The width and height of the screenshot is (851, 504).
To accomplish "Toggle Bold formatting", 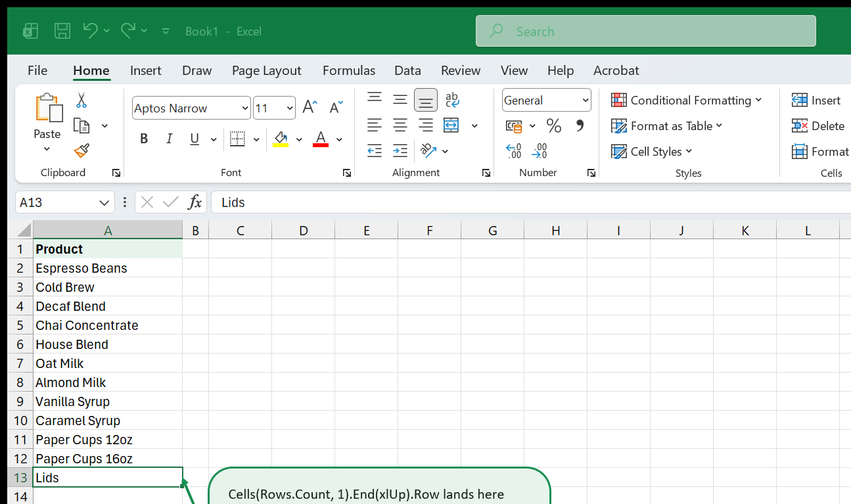I will (144, 139).
